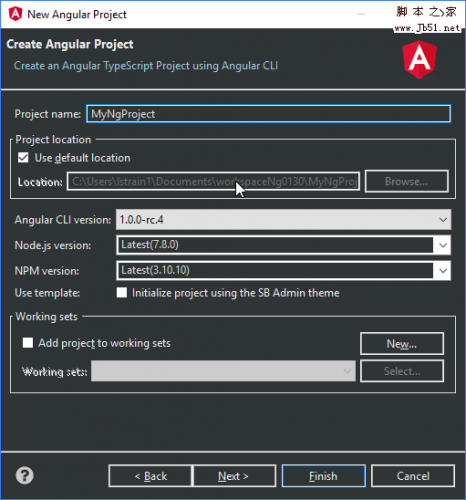Screen dimensions: 466x500
Task: Focus the Project name input field
Action: (x=268, y=114)
